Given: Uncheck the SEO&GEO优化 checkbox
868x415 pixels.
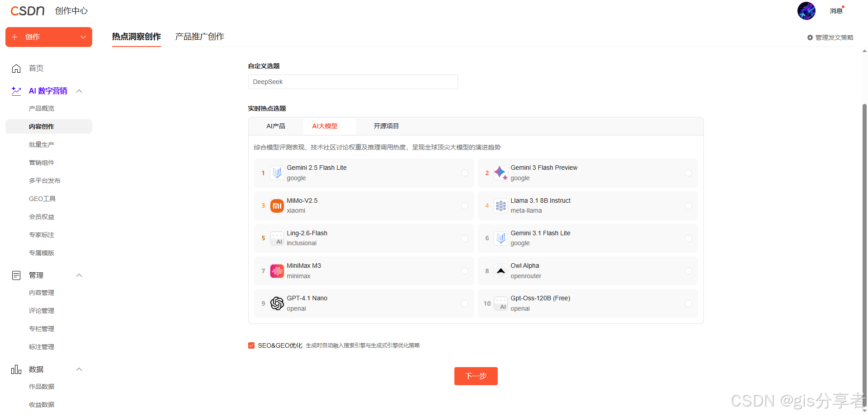Looking at the screenshot, I should pyautogui.click(x=251, y=345).
